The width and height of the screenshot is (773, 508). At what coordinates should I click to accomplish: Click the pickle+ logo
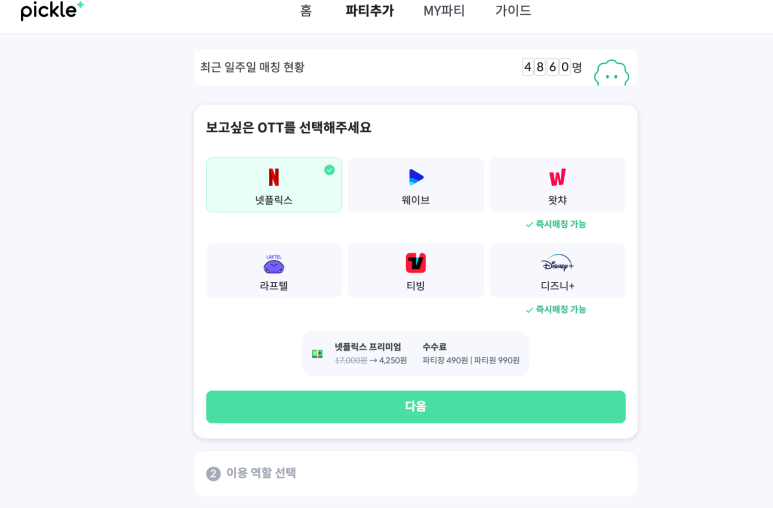click(x=52, y=11)
